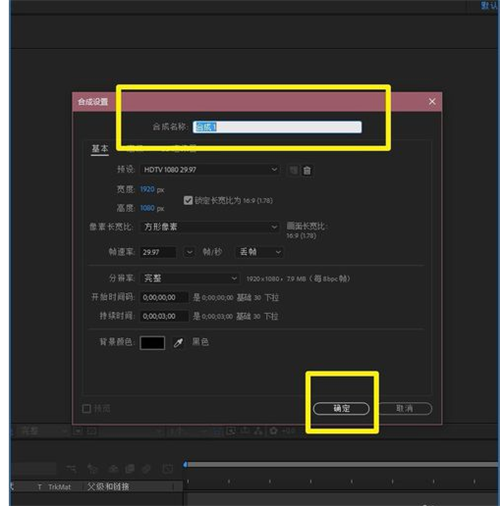This screenshot has width=500, height=506.
Task: Open the 丢帧 drop-frame dropdown
Action: pyautogui.click(x=260, y=252)
